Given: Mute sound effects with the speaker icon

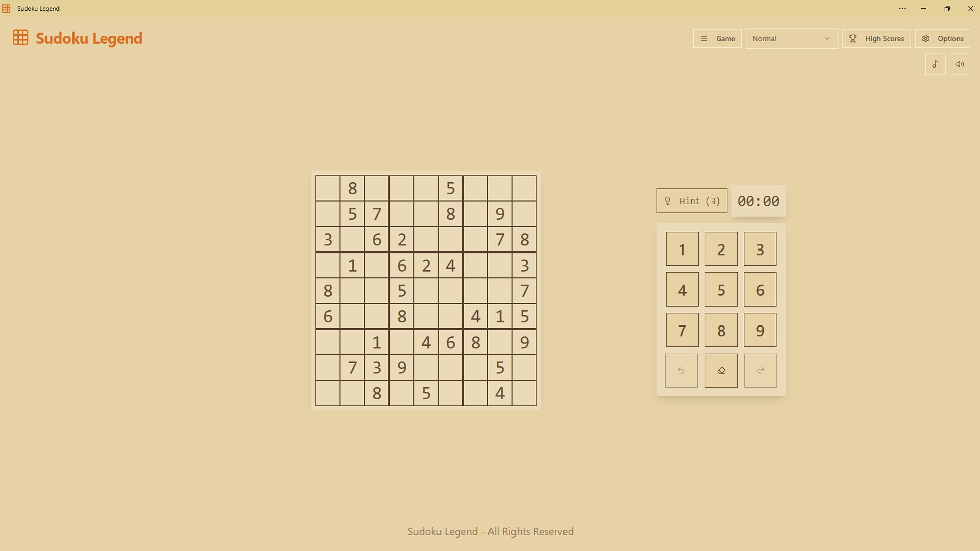Looking at the screenshot, I should [x=960, y=64].
